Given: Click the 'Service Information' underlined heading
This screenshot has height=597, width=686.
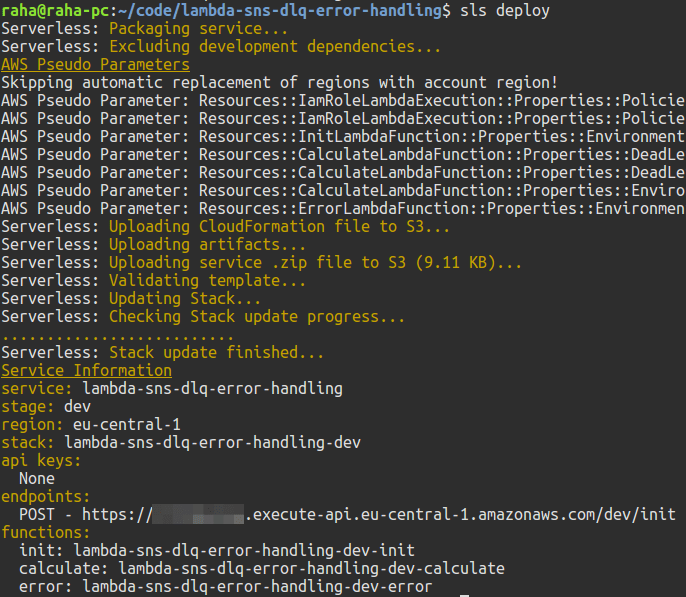Looking at the screenshot, I should click(87, 370).
